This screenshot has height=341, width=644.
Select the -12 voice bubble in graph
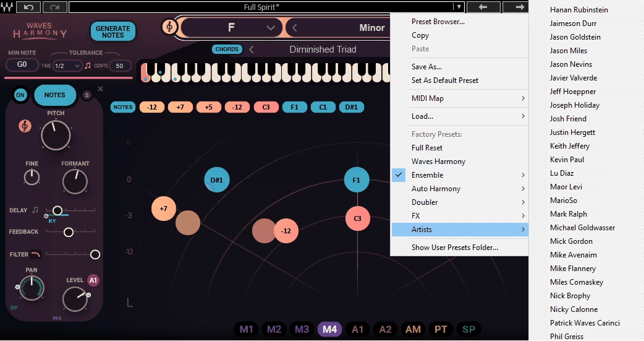coord(286,231)
